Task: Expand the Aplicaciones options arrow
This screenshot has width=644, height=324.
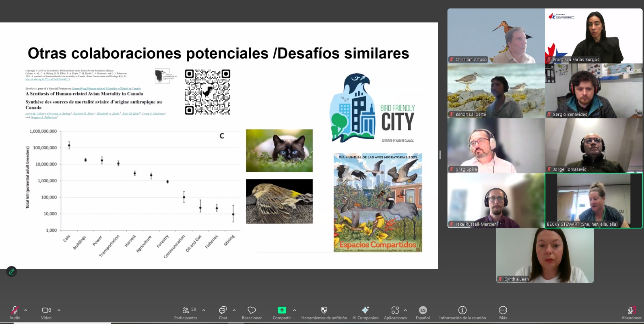Action: click(405, 310)
